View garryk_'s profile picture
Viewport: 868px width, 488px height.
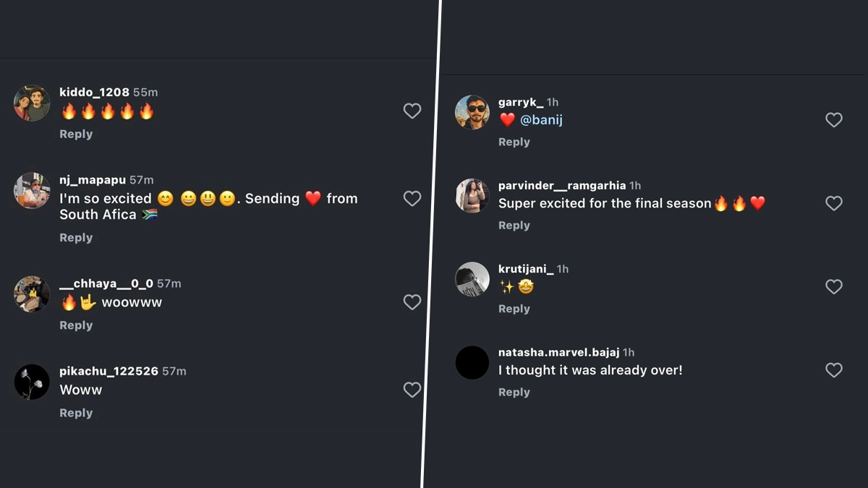click(x=472, y=113)
